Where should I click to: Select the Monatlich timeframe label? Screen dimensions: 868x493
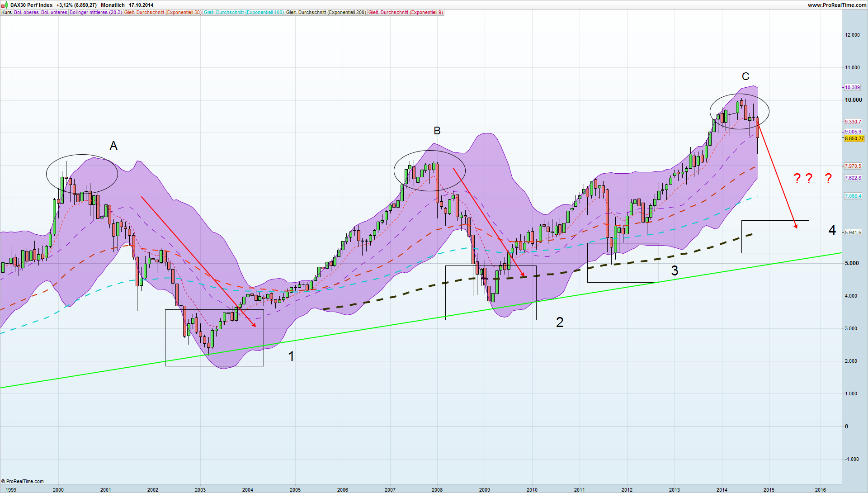point(113,5)
